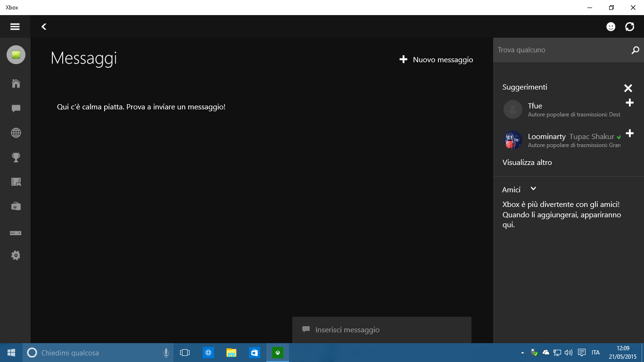Viewport: 644px width, 362px height.
Task: Click the OneDrive cloud tray icon
Action: 546,353
